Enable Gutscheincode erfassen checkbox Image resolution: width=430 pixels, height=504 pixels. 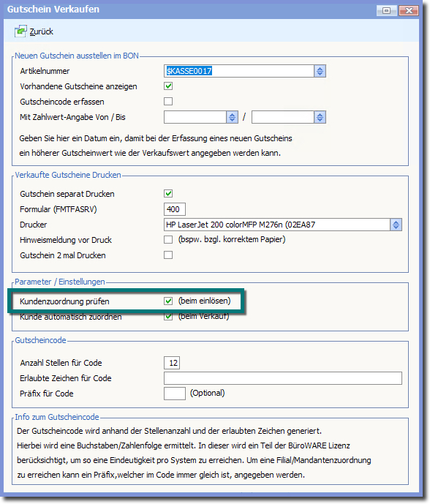[168, 101]
